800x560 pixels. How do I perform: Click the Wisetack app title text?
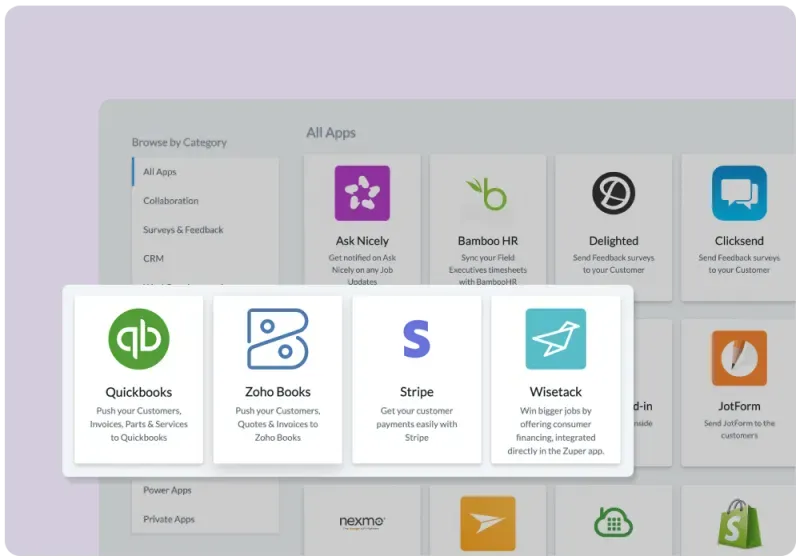pos(555,392)
